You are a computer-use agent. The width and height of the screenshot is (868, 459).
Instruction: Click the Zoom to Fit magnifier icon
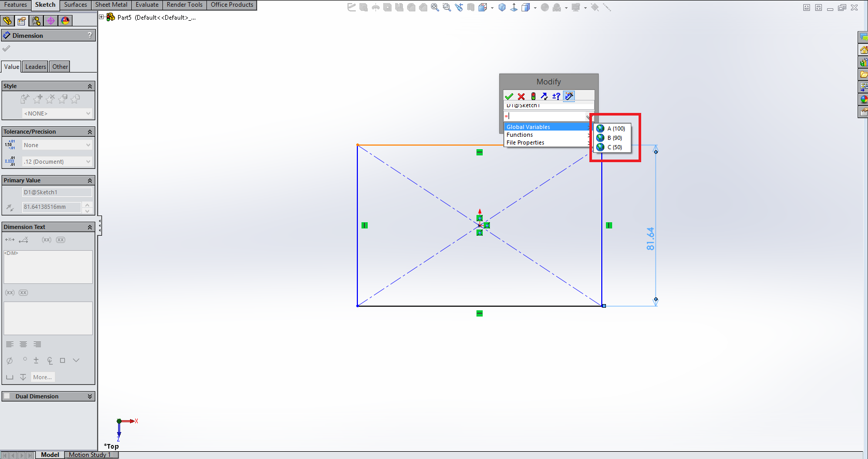(435, 7)
